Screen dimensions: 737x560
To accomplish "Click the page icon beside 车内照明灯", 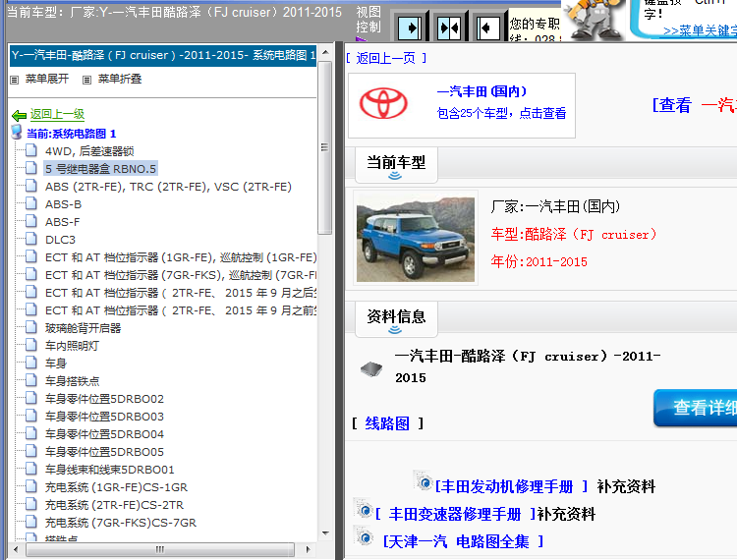I will click(31, 345).
